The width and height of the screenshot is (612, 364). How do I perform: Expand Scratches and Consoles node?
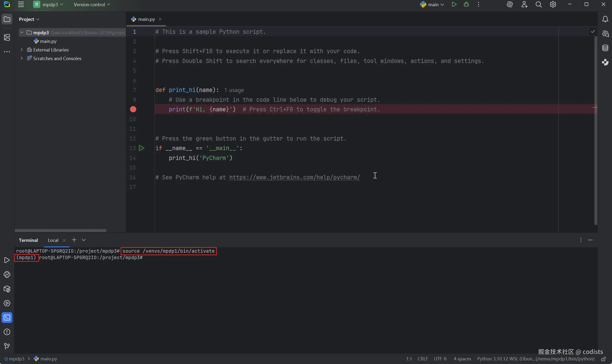22,58
